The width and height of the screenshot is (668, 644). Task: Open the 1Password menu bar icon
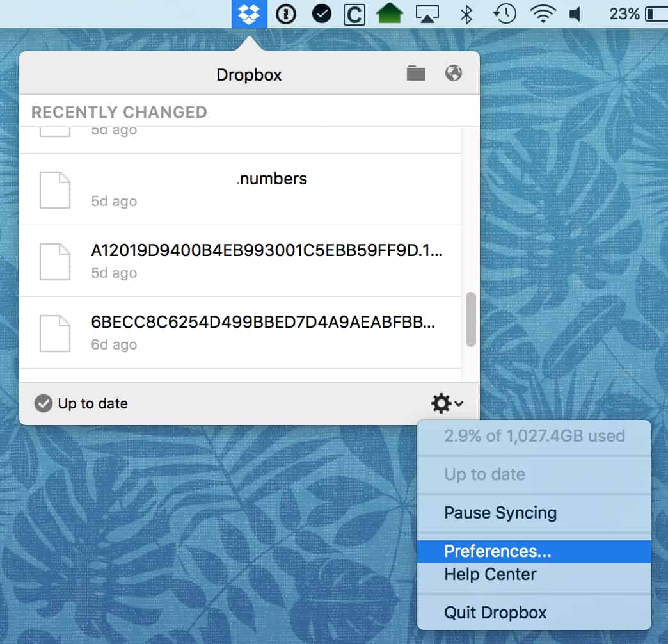286,14
